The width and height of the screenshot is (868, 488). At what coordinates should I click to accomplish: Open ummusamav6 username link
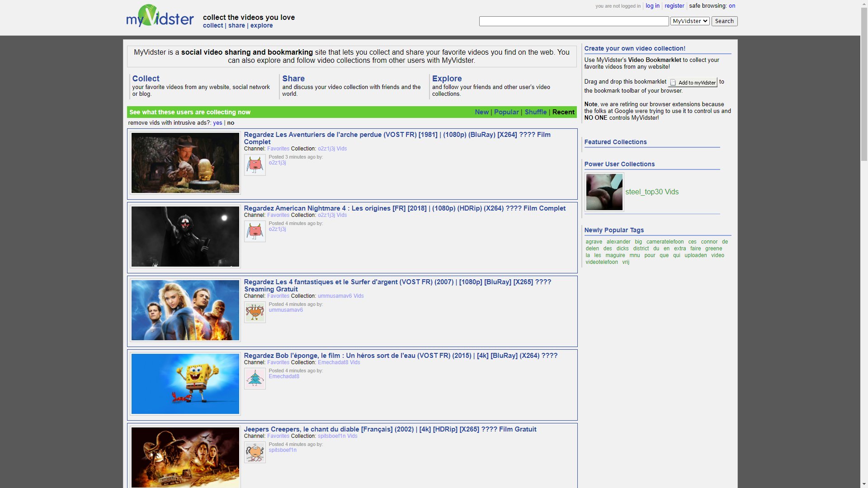(x=286, y=310)
